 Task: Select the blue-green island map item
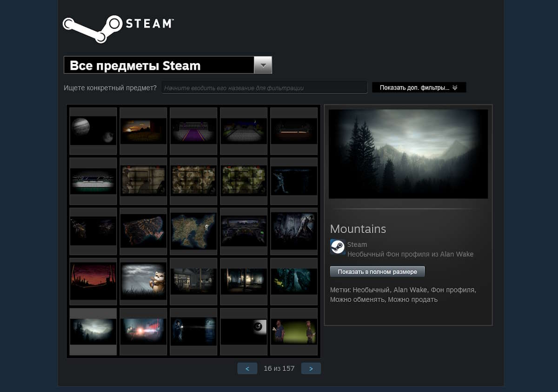point(193,231)
